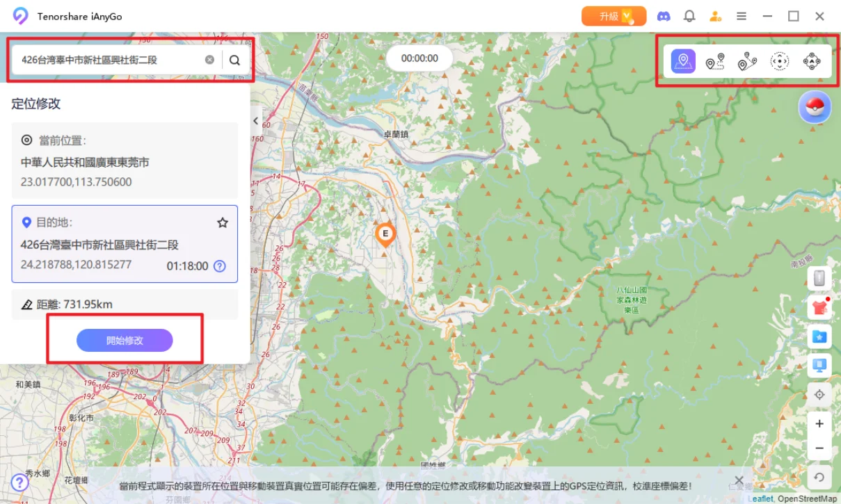Screen dimensions: 841x504
Task: Click the OpenStreetMap attribution link
Action: point(808,498)
